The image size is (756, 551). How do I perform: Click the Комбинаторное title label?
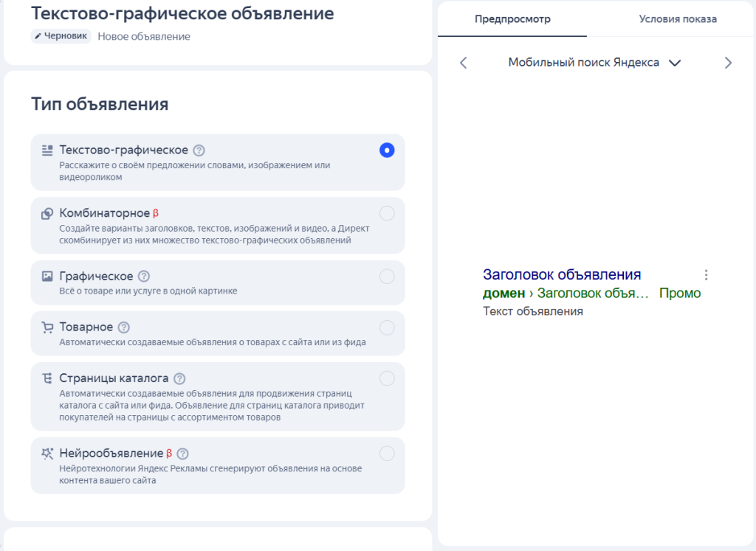pos(105,213)
